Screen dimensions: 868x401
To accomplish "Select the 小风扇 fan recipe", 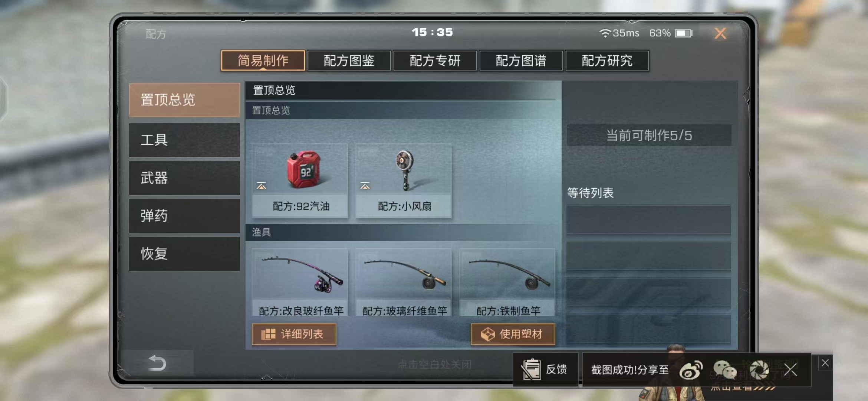I will (404, 181).
